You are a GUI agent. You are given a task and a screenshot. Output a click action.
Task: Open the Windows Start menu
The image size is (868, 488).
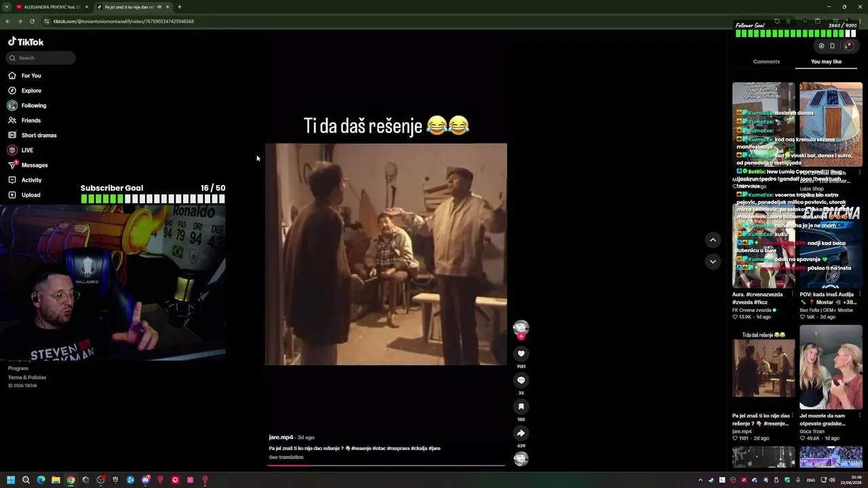point(11,480)
